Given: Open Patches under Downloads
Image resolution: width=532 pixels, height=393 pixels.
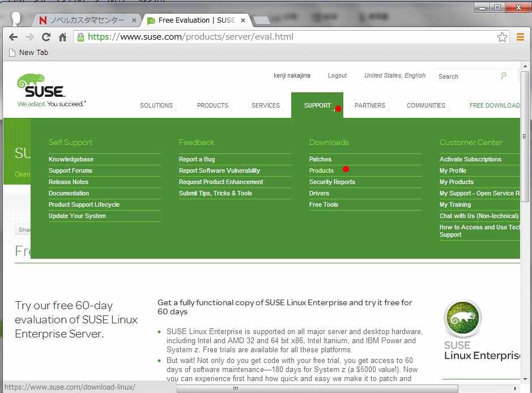Looking at the screenshot, I should (320, 159).
